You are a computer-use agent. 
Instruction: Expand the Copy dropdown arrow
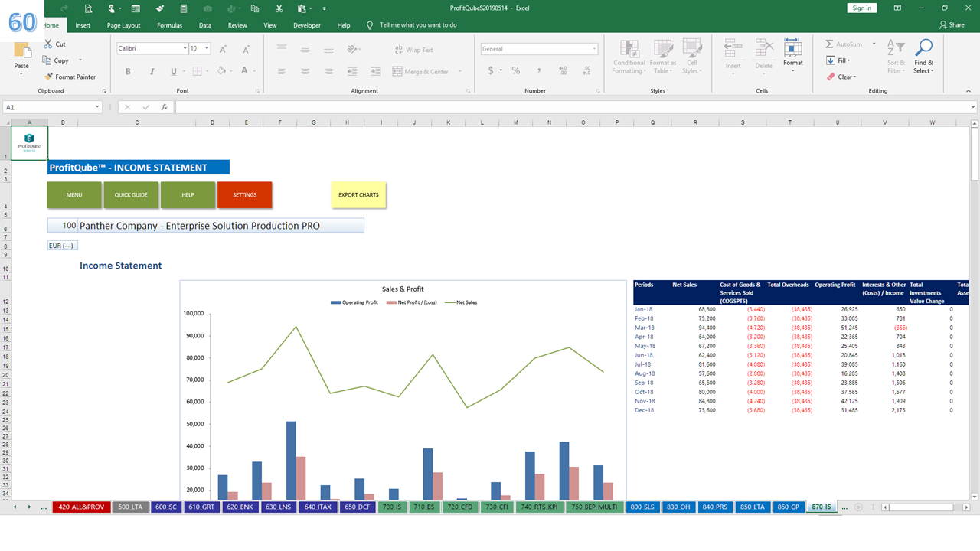pyautogui.click(x=80, y=60)
